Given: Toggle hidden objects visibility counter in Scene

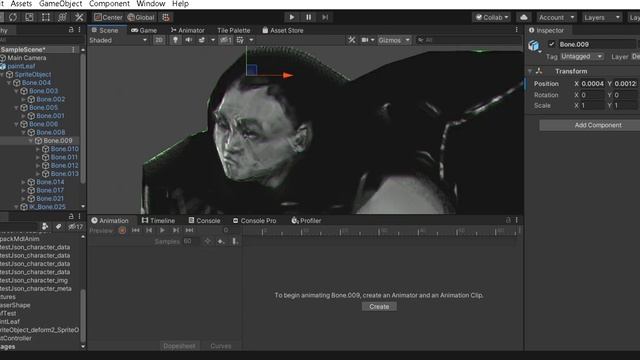Looking at the screenshot, I should point(226,40).
